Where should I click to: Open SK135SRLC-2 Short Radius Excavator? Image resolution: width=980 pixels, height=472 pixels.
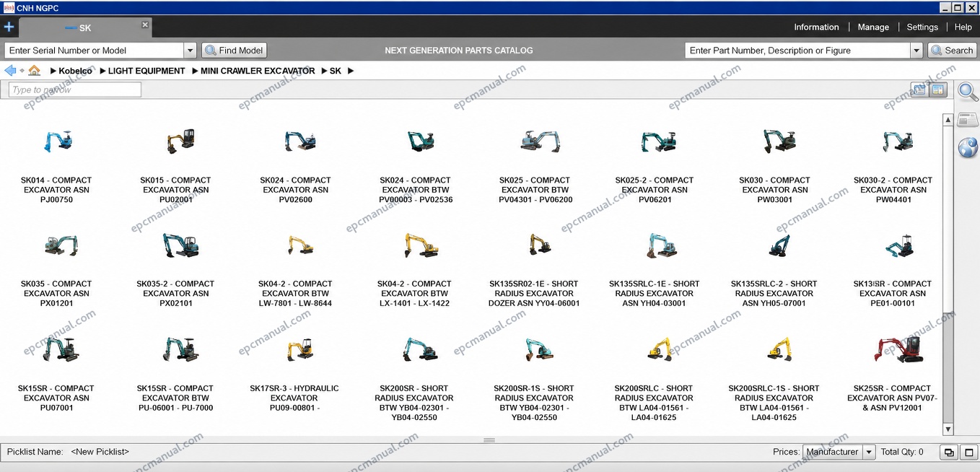[x=774, y=270]
